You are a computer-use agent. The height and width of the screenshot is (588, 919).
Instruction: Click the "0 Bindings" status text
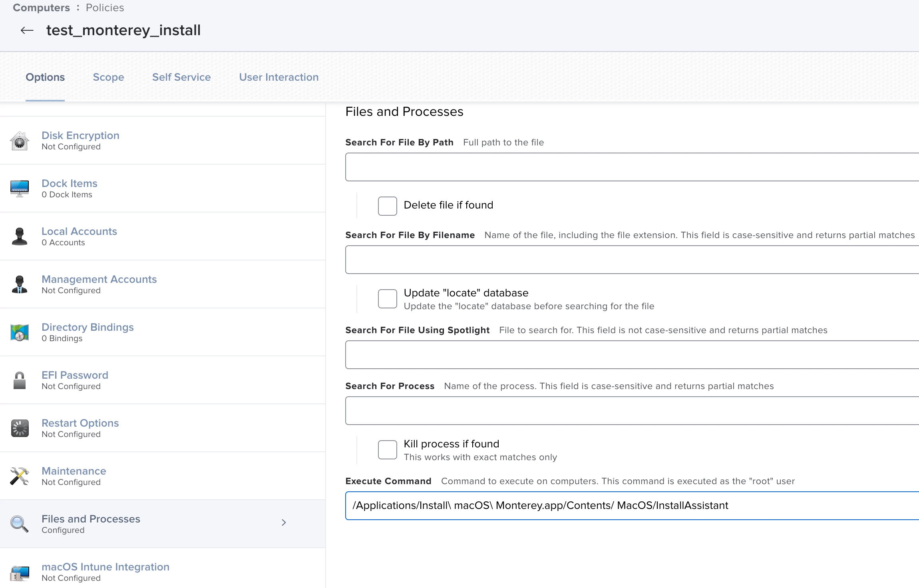click(x=62, y=338)
